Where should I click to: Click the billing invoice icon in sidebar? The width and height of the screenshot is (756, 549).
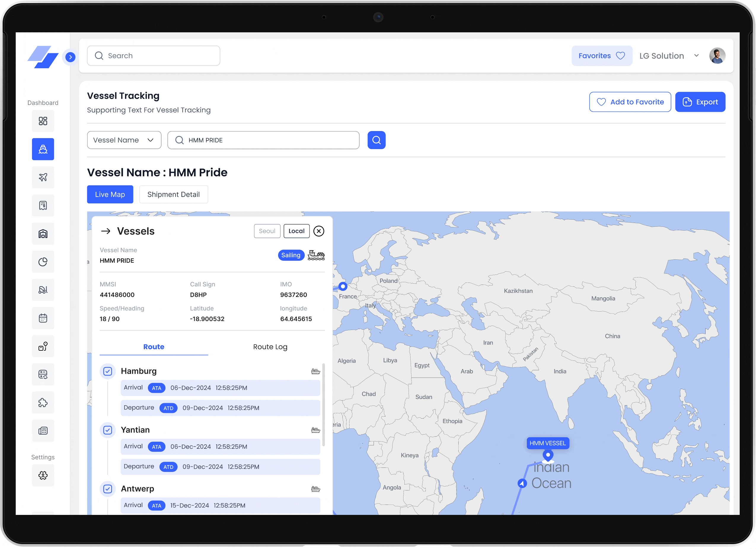coord(43,205)
